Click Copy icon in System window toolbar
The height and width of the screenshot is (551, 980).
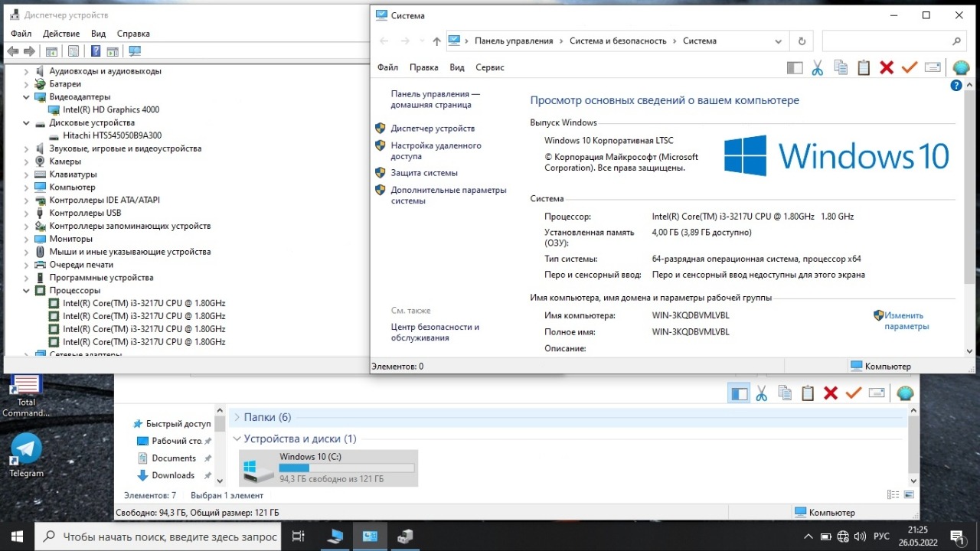(x=841, y=67)
